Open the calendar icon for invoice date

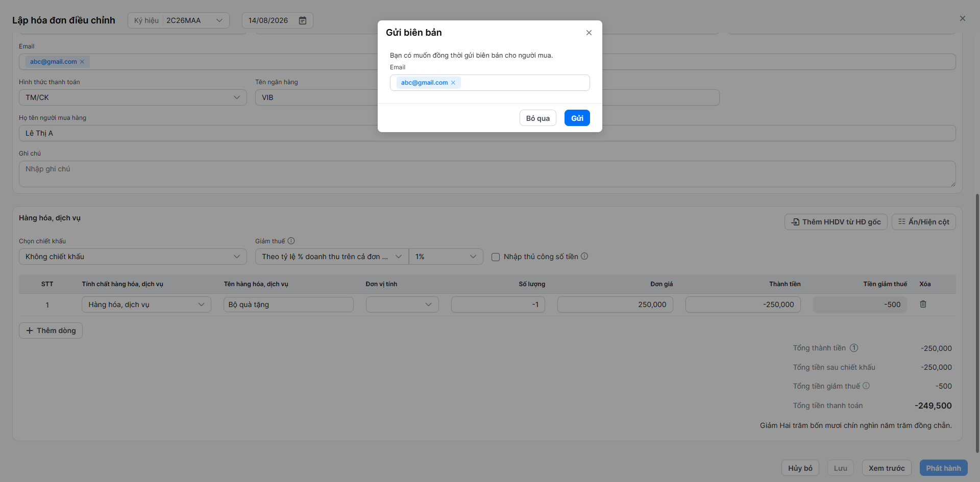point(303,20)
